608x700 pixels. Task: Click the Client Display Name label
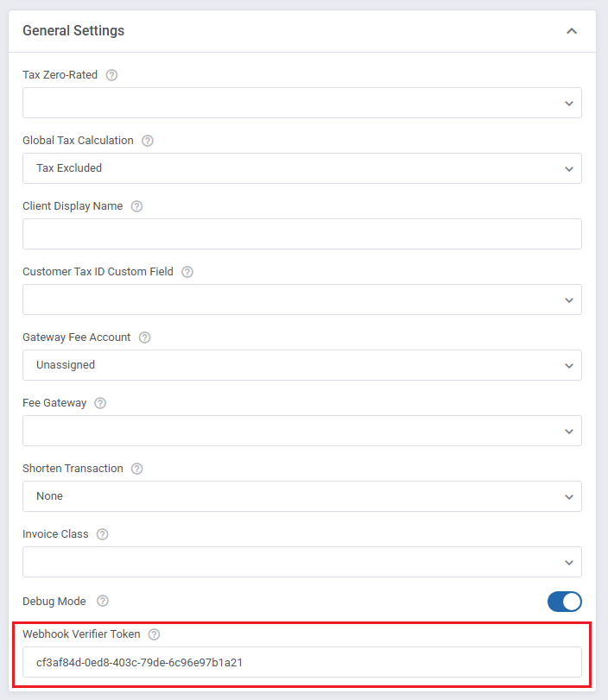[73, 205]
